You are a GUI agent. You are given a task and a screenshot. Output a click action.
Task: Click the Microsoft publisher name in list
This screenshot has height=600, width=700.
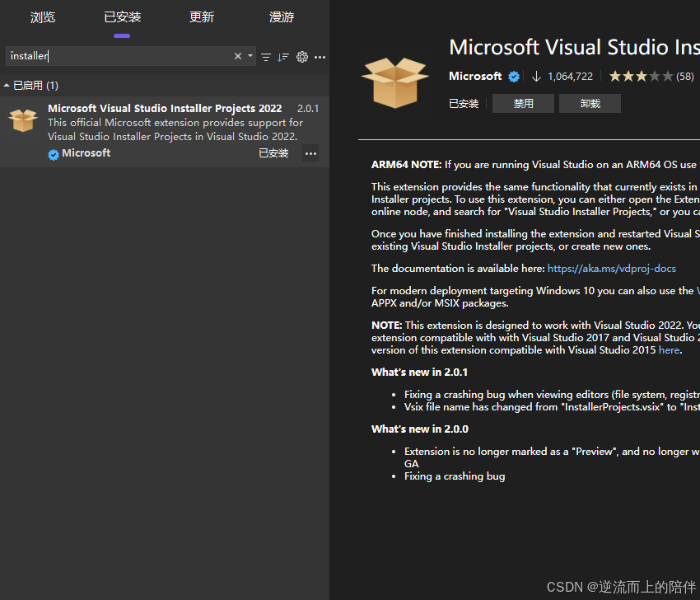coord(86,153)
